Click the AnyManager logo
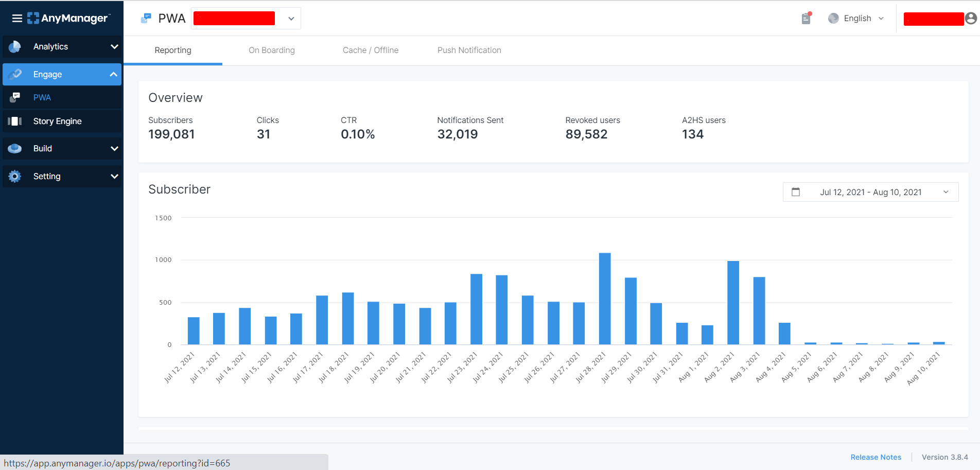This screenshot has height=470, width=980. [68, 19]
